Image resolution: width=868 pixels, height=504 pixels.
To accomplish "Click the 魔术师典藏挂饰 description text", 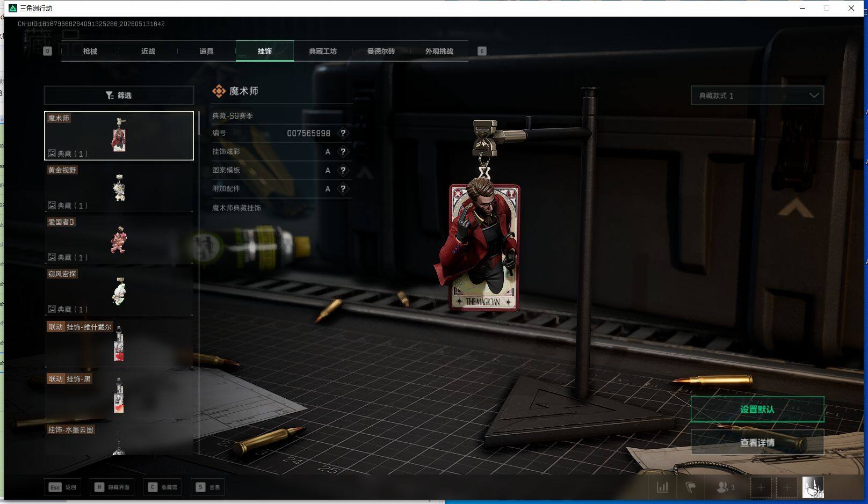I will 236,208.
